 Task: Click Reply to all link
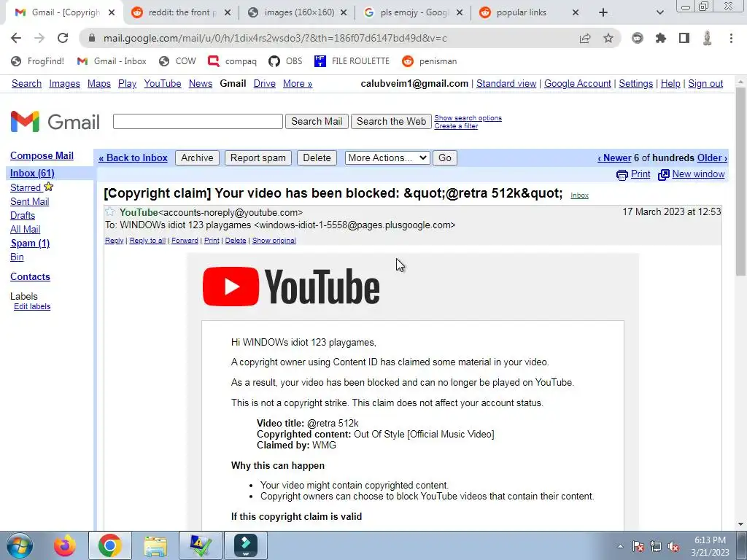coord(147,241)
